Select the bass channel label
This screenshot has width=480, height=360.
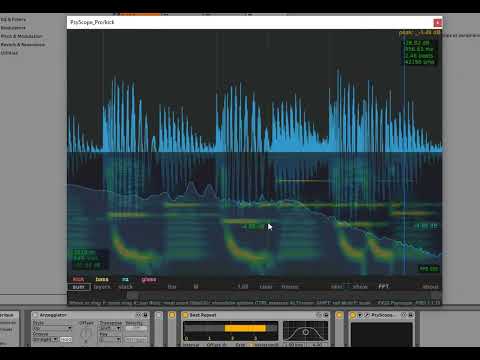pyautogui.click(x=102, y=279)
